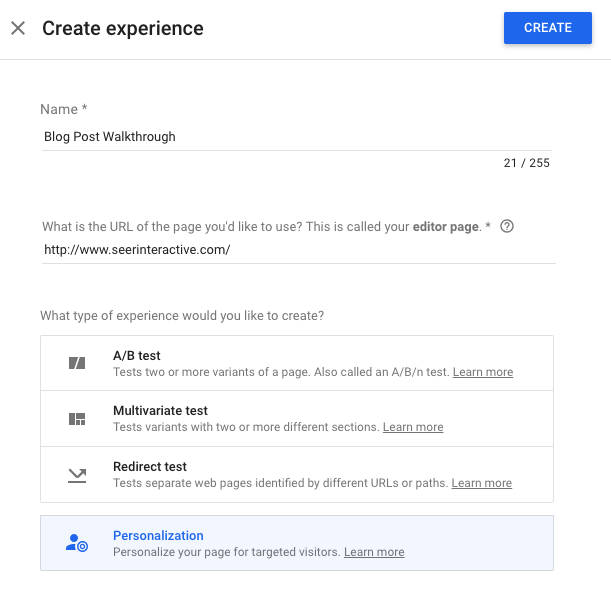
Task: Open Learn more link for Multivariate test
Action: (x=413, y=427)
